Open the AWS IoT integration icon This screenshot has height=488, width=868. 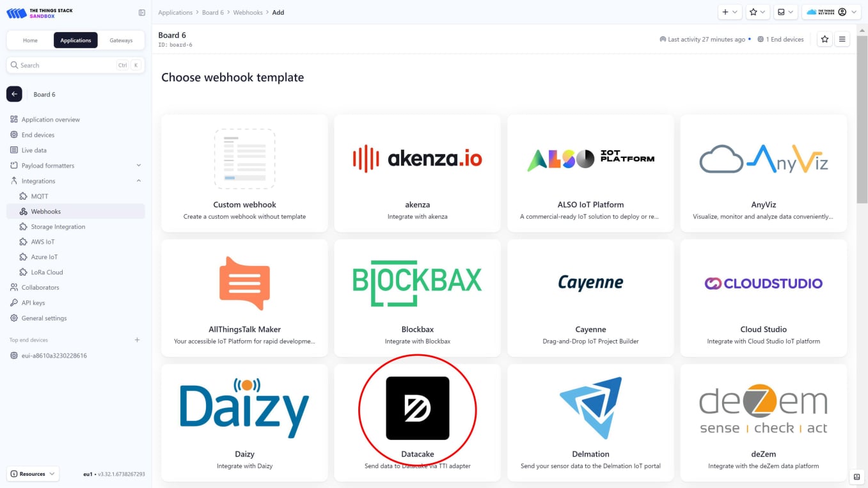point(22,241)
